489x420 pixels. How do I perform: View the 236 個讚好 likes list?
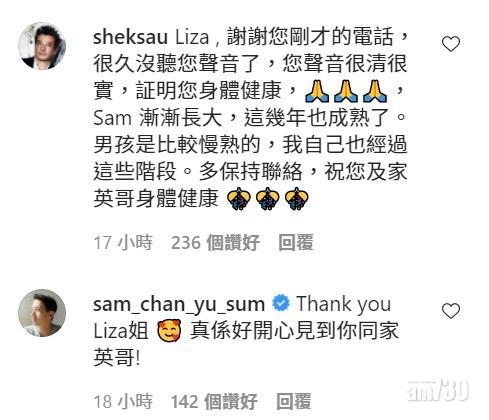(215, 242)
